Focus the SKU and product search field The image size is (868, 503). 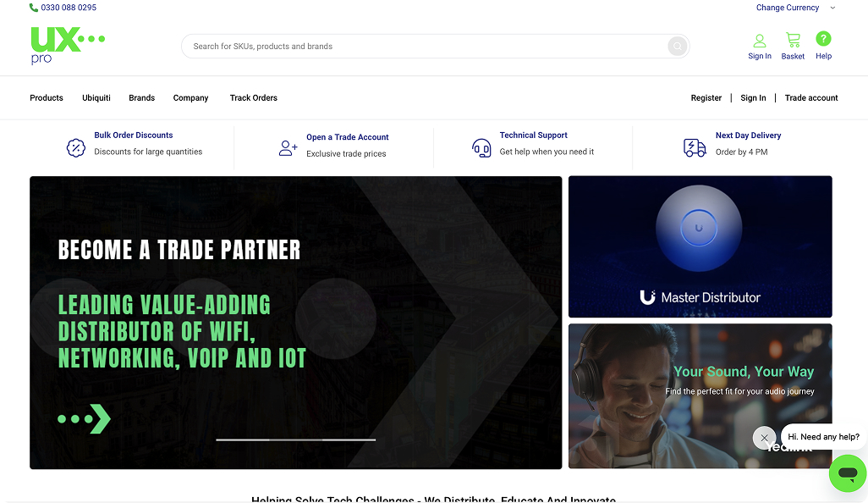tap(423, 47)
